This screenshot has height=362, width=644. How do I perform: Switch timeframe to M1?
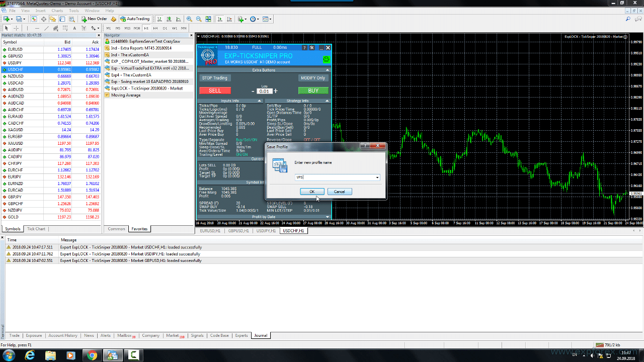pyautogui.click(x=109, y=28)
